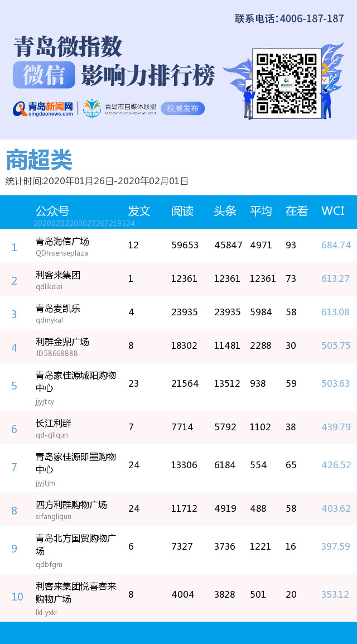Screen dimensions: 357x644
Task: Open the qingdaonews.com logo
Action: [x=44, y=108]
